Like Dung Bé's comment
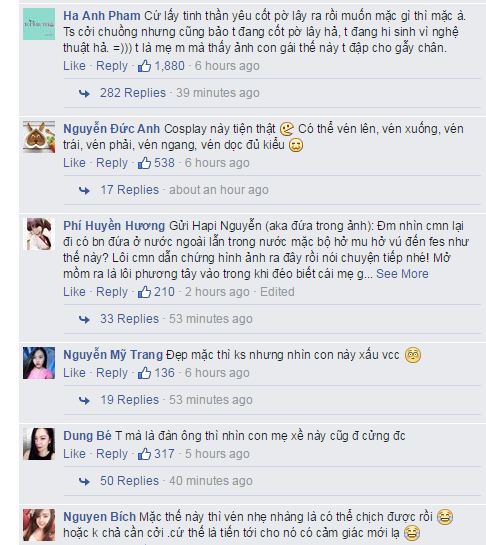Viewport: 486px width, 545px height. 74,454
